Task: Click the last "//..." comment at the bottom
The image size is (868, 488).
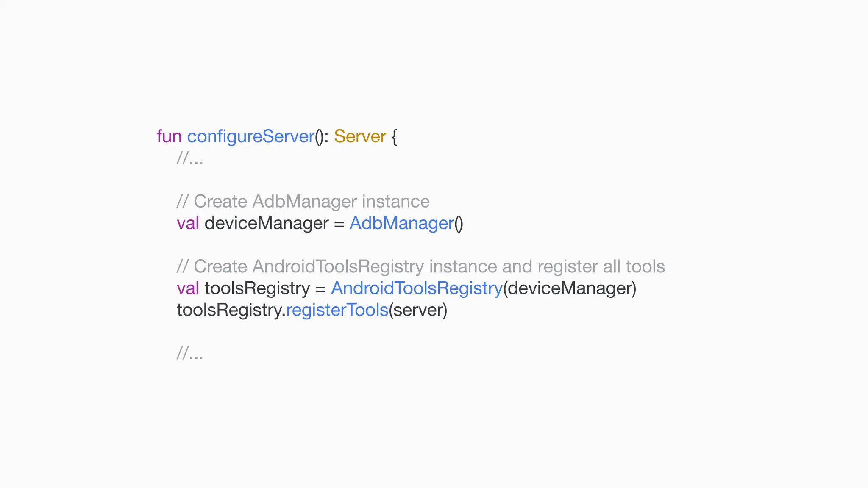Action: point(190,353)
